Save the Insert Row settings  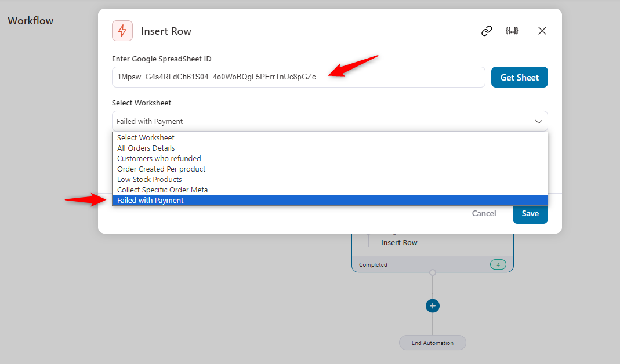[530, 214]
